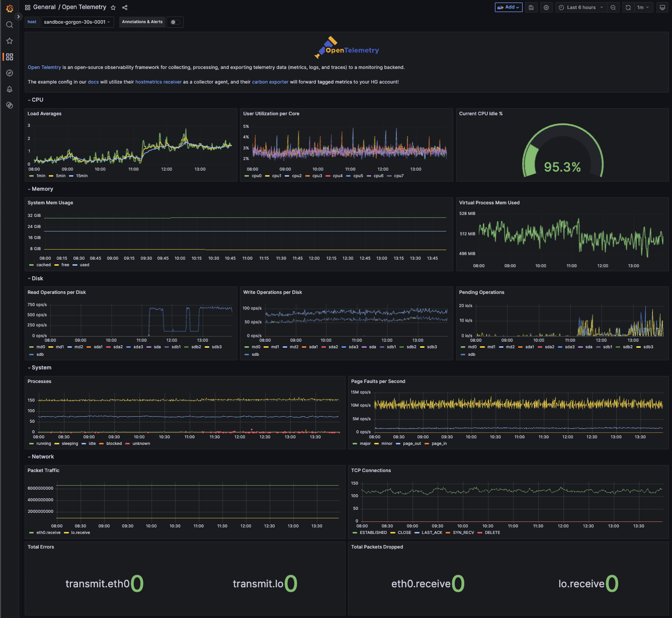Open the search icon in sidebar
672x618 pixels.
click(9, 25)
